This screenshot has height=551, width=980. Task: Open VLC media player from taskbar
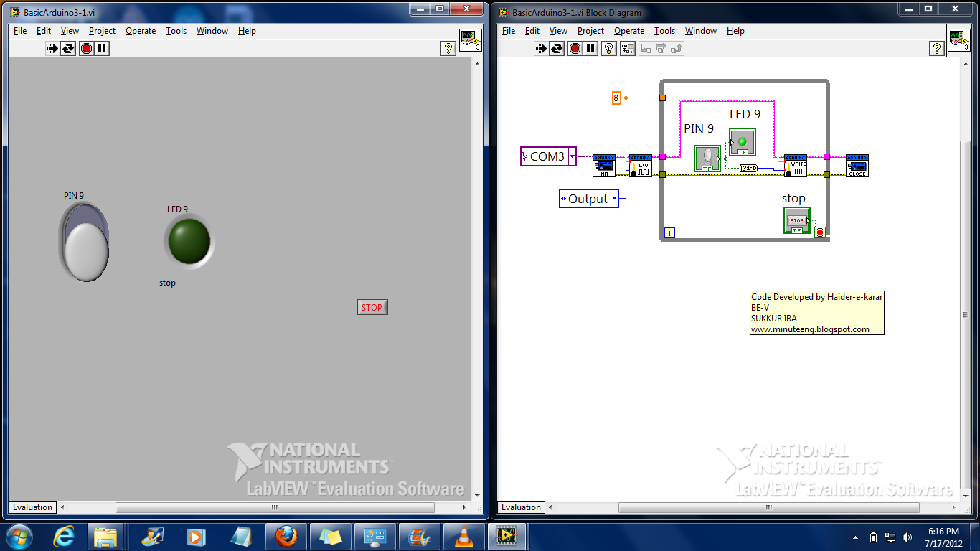464,537
